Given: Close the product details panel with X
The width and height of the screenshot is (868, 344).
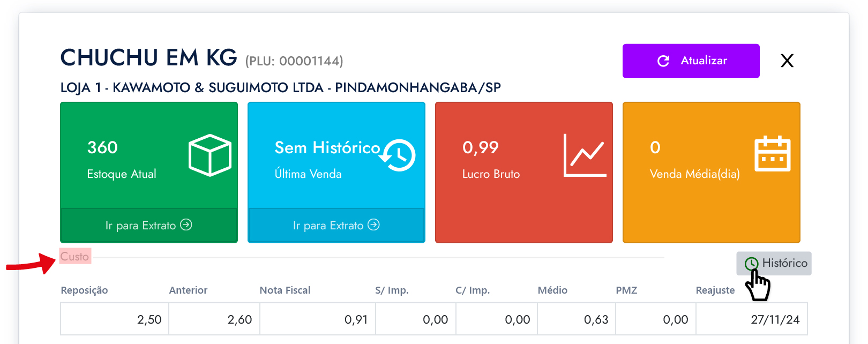Looking at the screenshot, I should coord(787,61).
